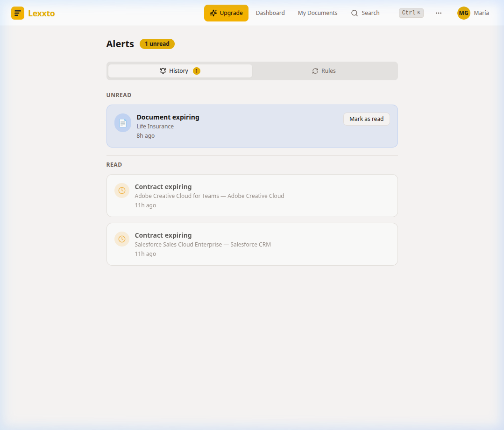Click the sparkle icon in Upgrade
The image size is (504, 430).
coord(213,13)
